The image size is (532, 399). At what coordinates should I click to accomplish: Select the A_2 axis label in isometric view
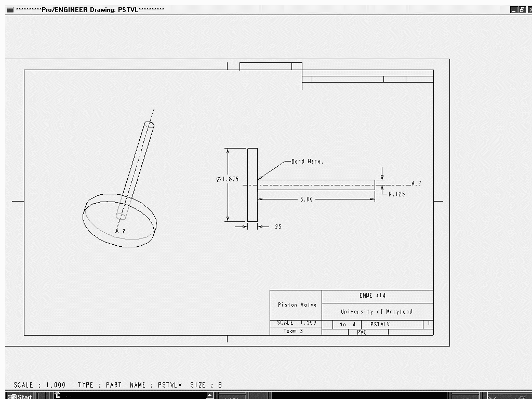tap(120, 231)
